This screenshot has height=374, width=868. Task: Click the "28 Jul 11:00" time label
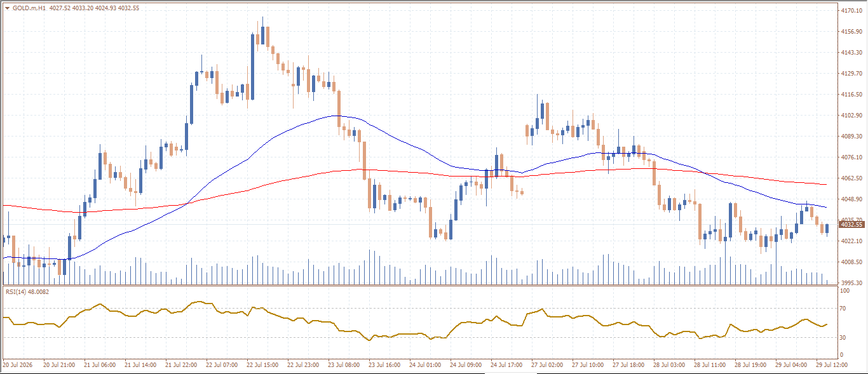[710, 365]
